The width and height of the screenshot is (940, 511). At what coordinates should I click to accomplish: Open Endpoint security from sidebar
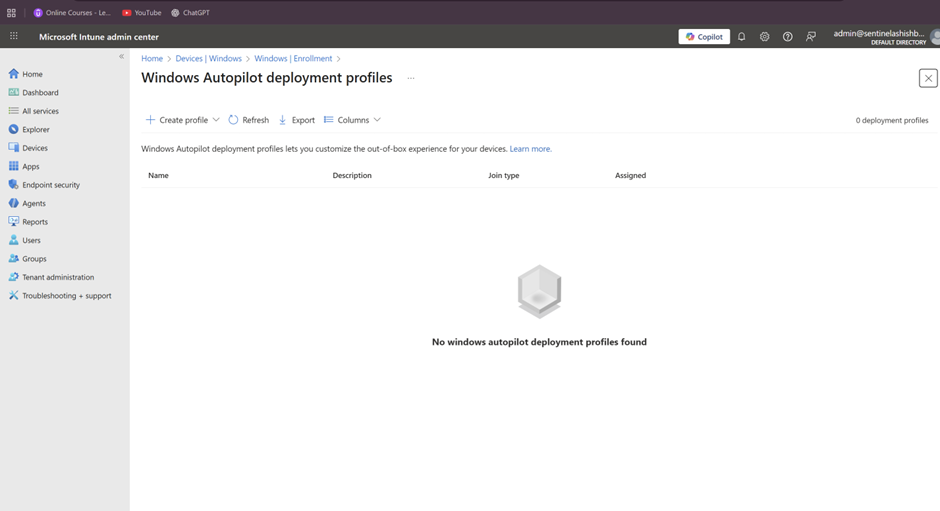click(50, 185)
